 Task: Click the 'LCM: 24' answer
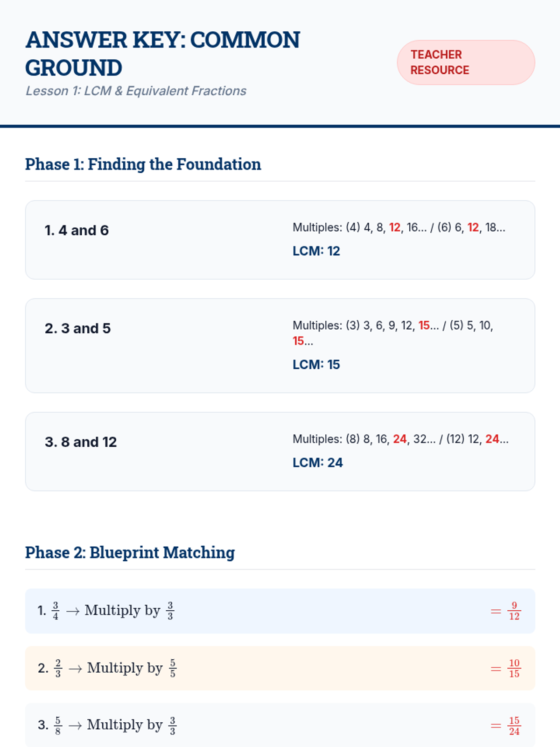click(317, 463)
